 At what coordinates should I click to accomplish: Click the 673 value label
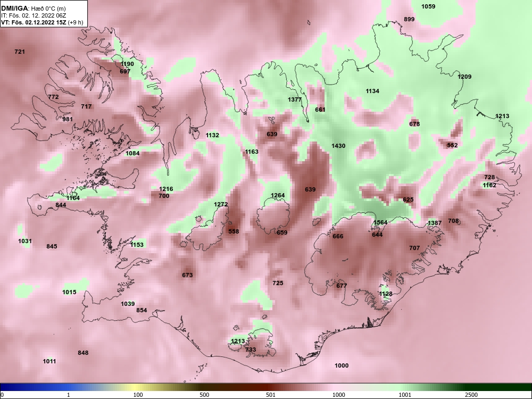[187, 275]
